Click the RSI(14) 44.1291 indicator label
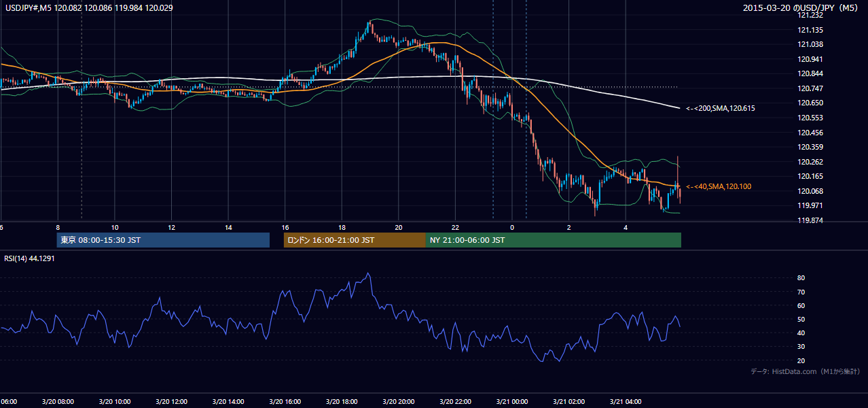 (x=29, y=258)
